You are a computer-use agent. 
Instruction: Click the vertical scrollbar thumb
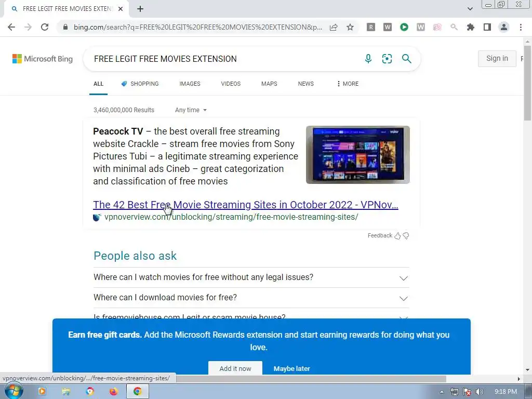point(527,83)
